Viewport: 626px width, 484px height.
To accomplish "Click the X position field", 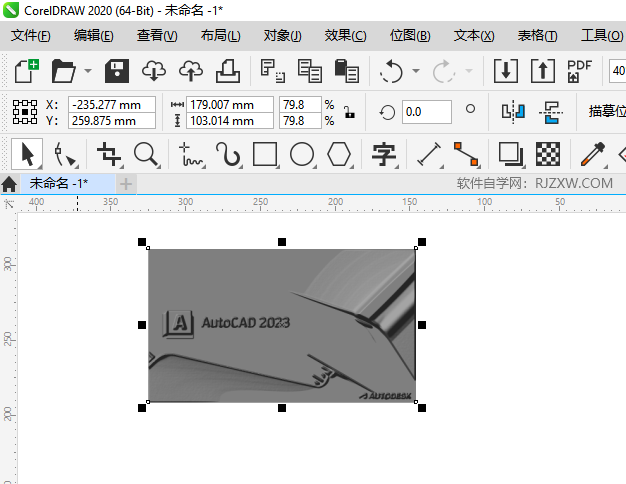I will (112, 105).
